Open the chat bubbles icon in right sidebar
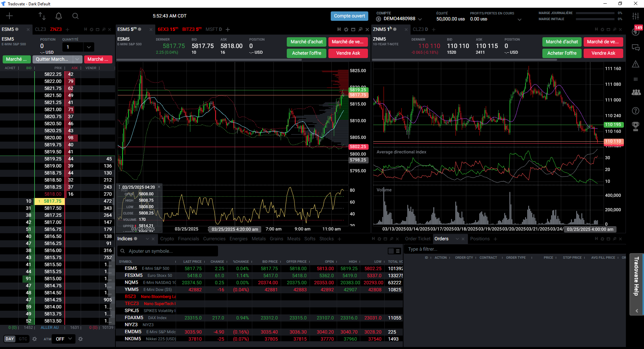Screen dimensions: 644x349 (636, 47)
